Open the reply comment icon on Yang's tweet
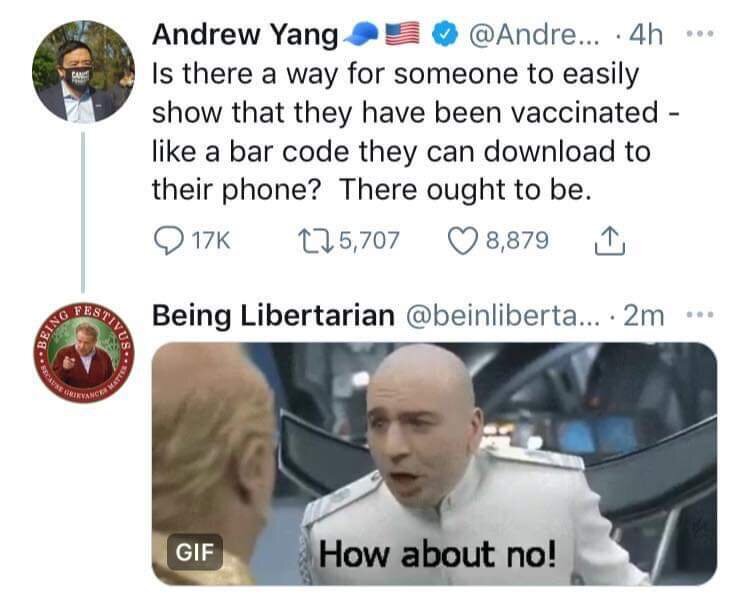This screenshot has width=750, height=598. click(168, 241)
